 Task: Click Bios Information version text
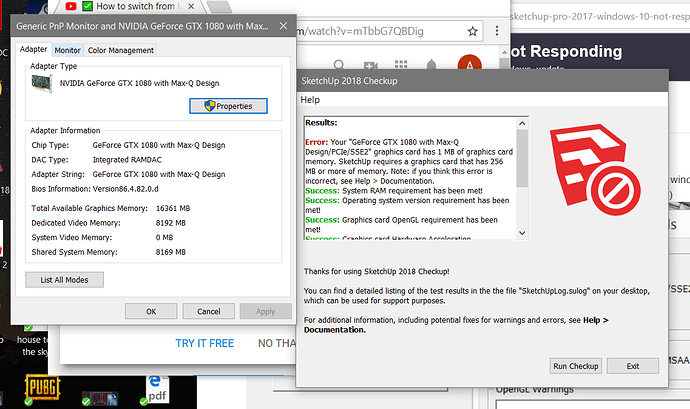coord(125,189)
